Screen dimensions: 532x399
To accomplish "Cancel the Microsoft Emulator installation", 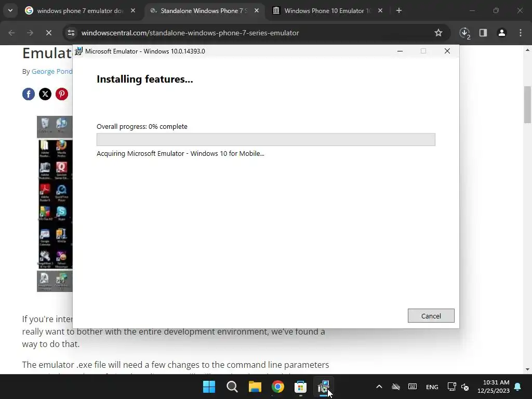I will [x=431, y=316].
